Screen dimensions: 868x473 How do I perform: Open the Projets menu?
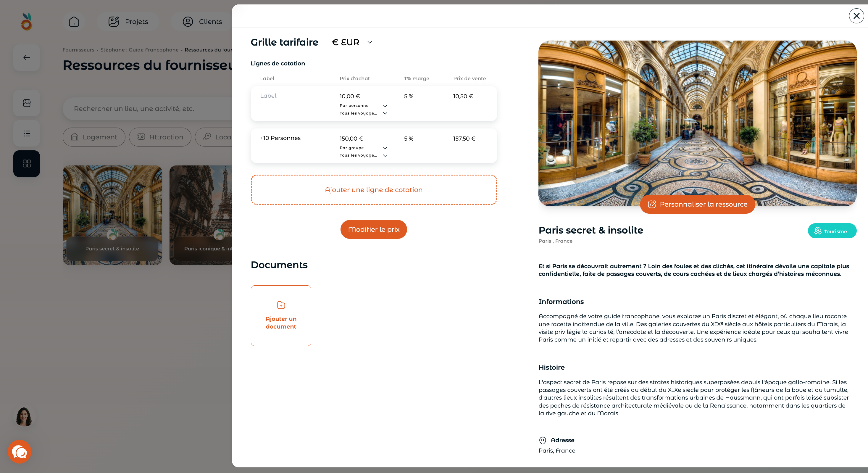coord(128,22)
